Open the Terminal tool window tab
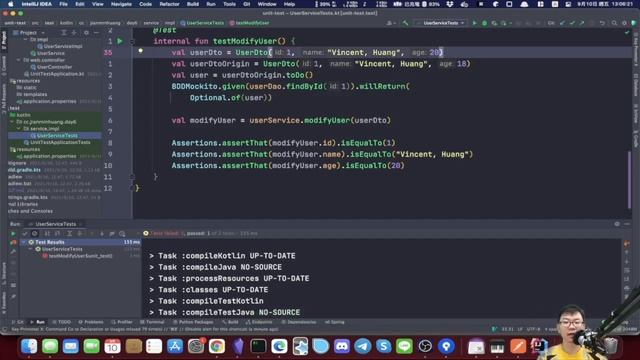The width and height of the screenshot is (640, 360). coord(152,322)
